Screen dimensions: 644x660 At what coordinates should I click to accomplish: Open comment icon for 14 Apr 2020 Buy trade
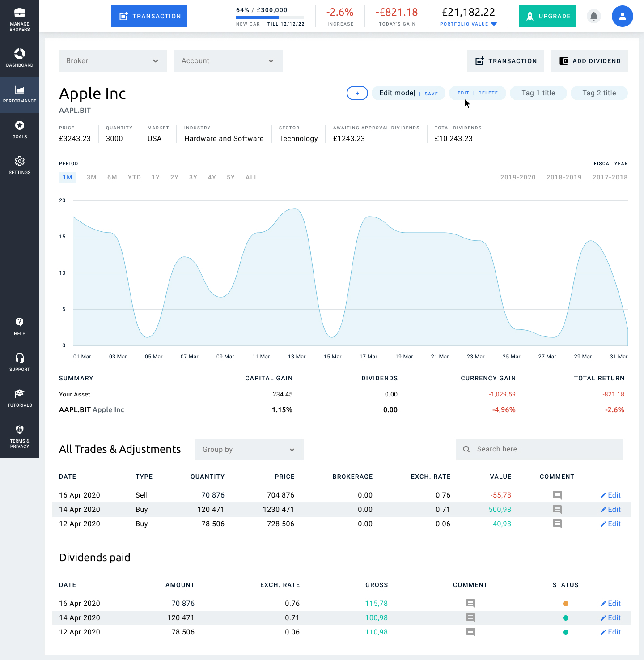(557, 510)
